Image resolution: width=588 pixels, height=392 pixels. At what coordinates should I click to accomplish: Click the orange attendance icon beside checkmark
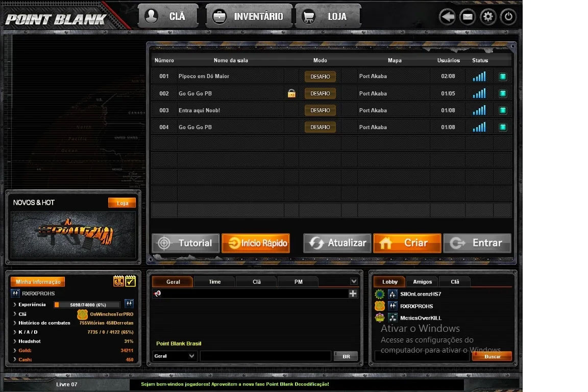118,281
